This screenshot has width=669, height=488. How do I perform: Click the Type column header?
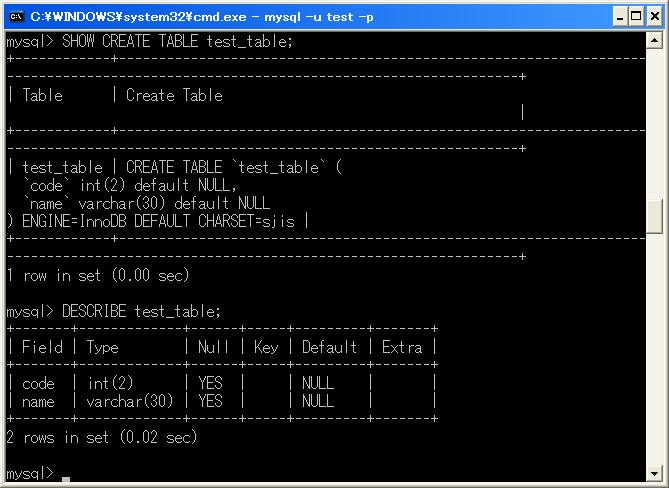102,347
